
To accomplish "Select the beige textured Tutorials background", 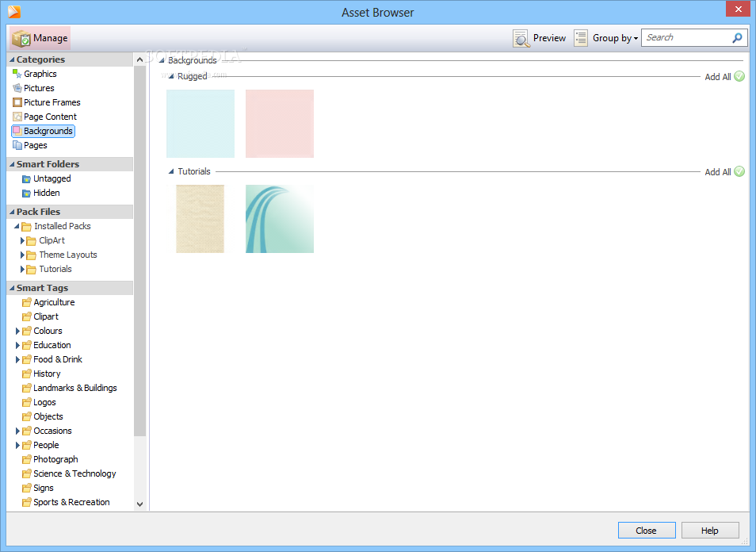I will click(200, 219).
